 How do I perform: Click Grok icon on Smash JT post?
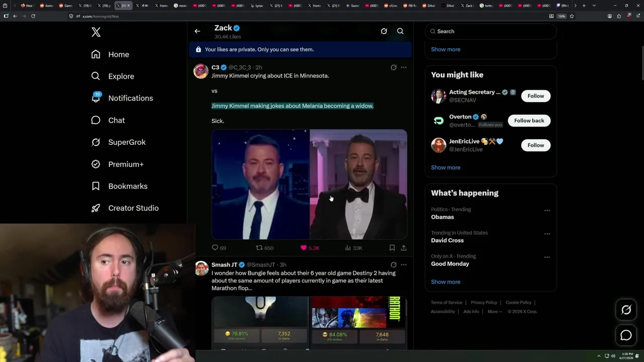pyautogui.click(x=393, y=265)
